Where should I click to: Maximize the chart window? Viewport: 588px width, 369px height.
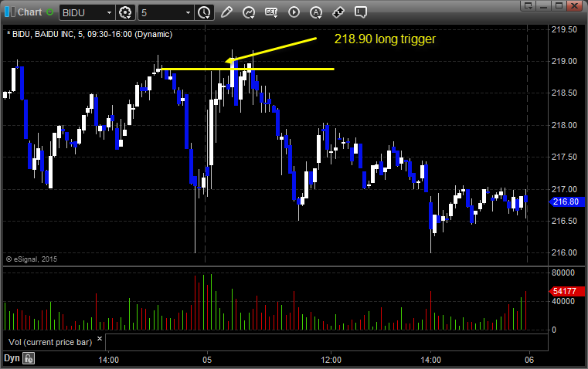pyautogui.click(x=559, y=5)
